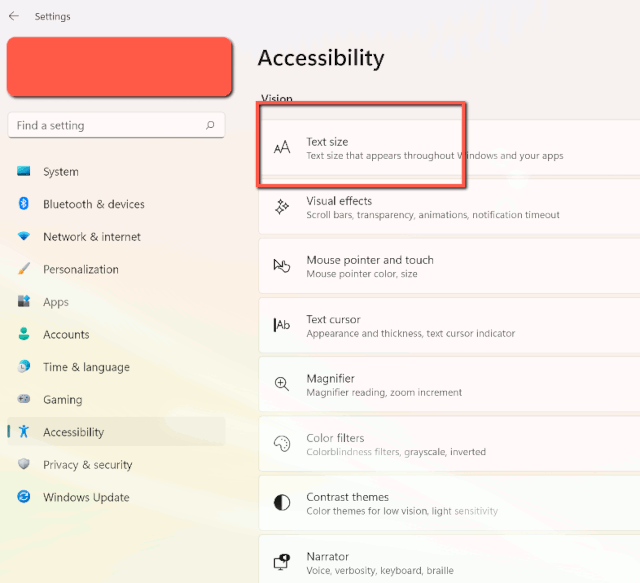This screenshot has height=583, width=640.
Task: Open the Text size setting
Action: coord(360,148)
